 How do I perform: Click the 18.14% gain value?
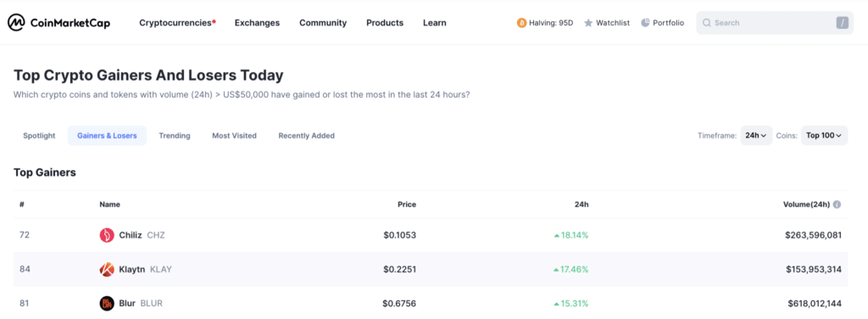click(570, 235)
